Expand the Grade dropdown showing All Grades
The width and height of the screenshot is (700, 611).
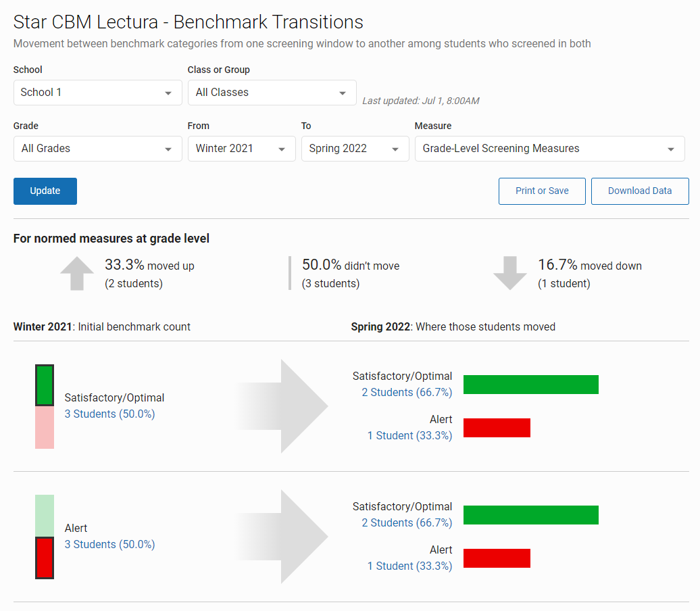tap(98, 149)
